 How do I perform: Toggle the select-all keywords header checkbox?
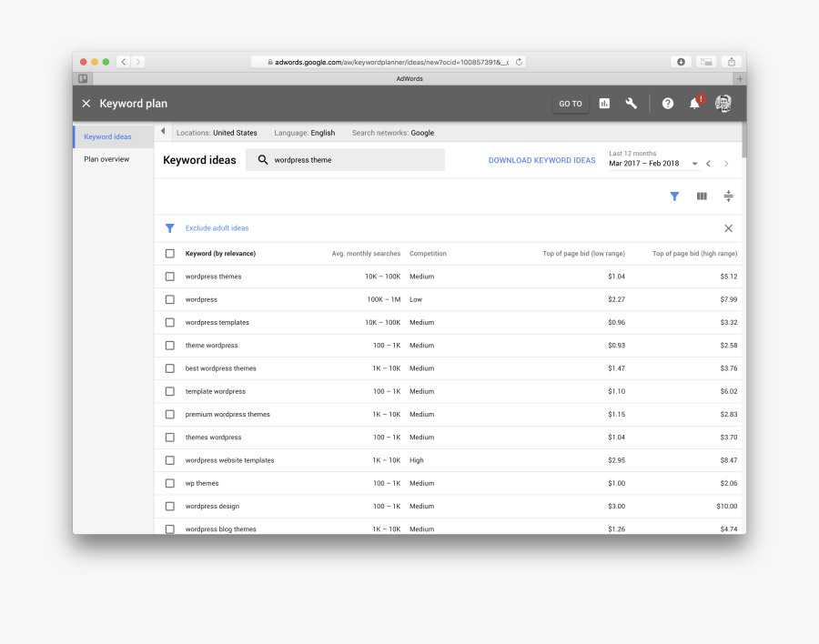pyautogui.click(x=170, y=254)
